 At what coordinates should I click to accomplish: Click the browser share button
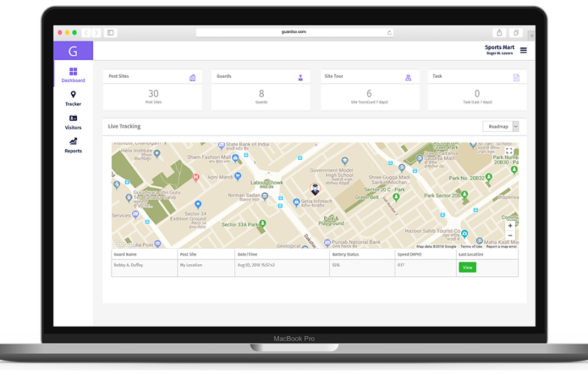point(499,33)
